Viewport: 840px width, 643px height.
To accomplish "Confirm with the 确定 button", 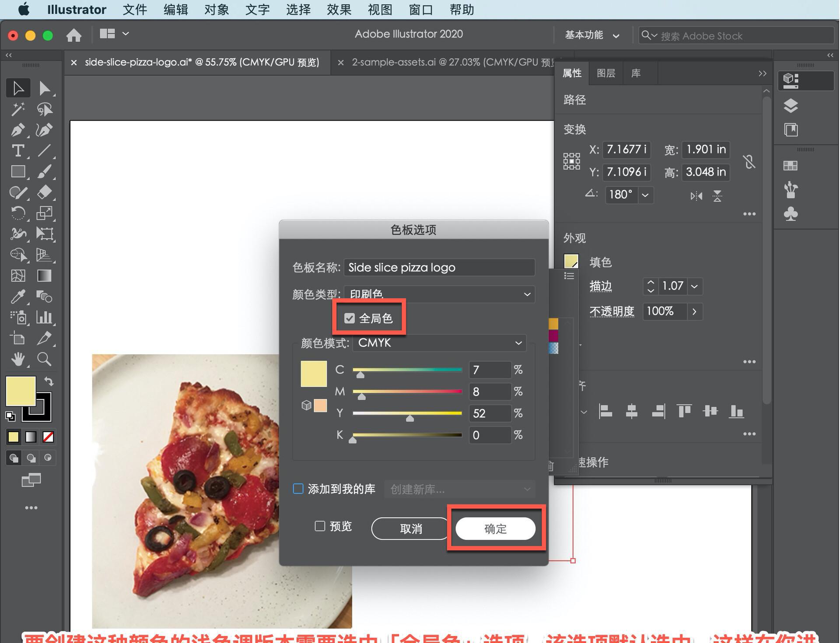I will pos(495,528).
